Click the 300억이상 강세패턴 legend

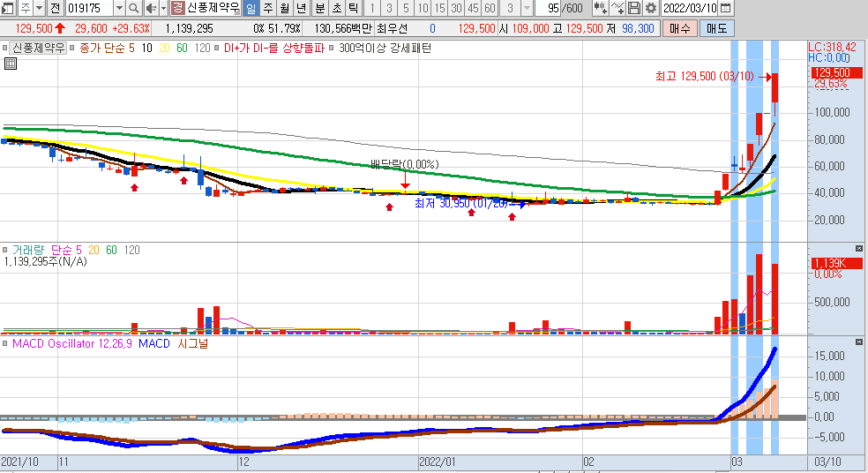click(385, 49)
